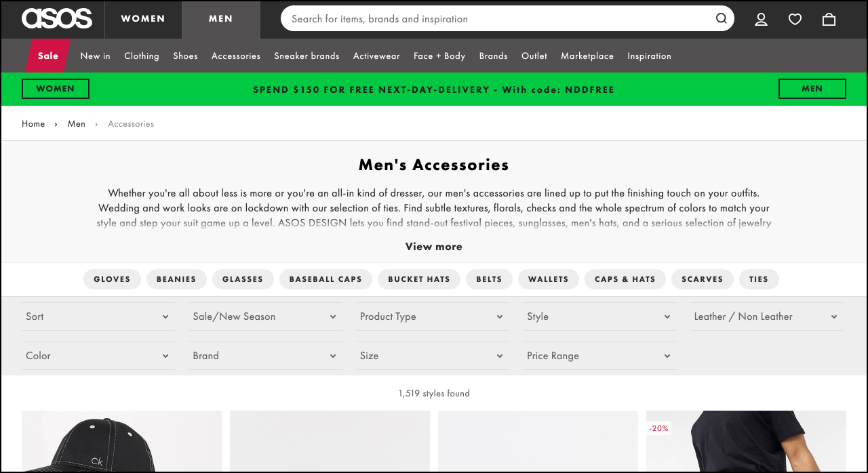Select the MEN tab in the header
This screenshot has width=868, height=473.
click(221, 19)
